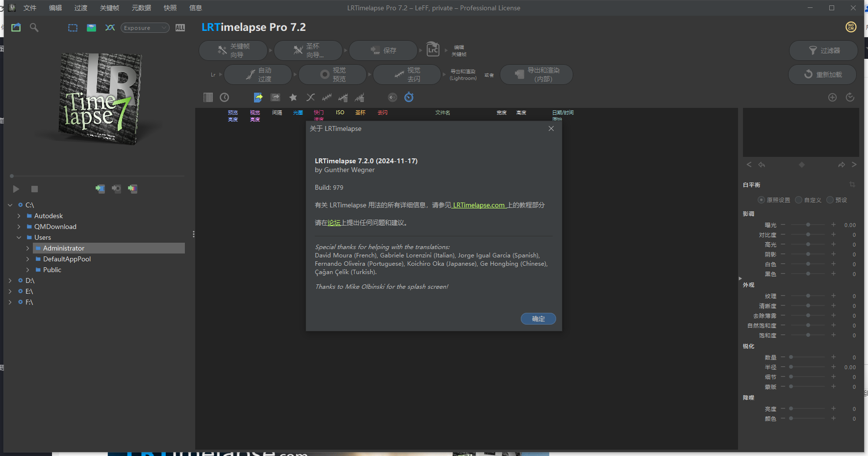Screen dimensions: 868x456
Task: Open the 过渡 menu
Action: point(81,8)
